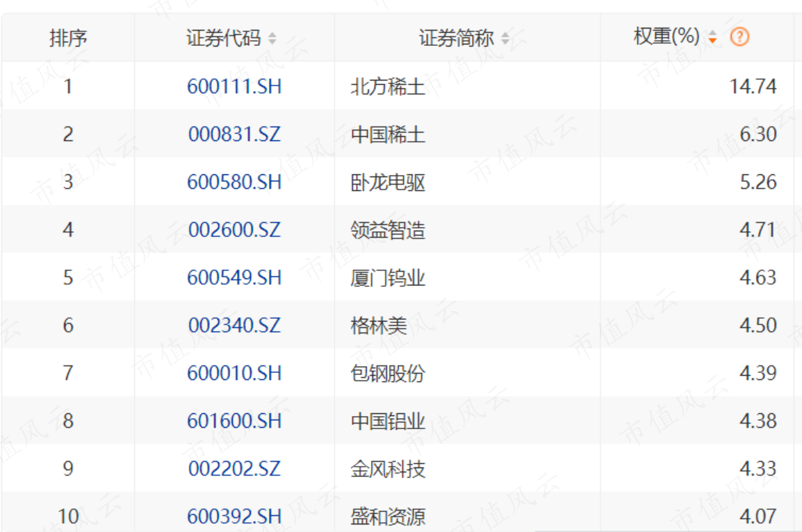The height and width of the screenshot is (532, 802).
Task: Click rank number 6 for 格林美
Action: click(68, 326)
